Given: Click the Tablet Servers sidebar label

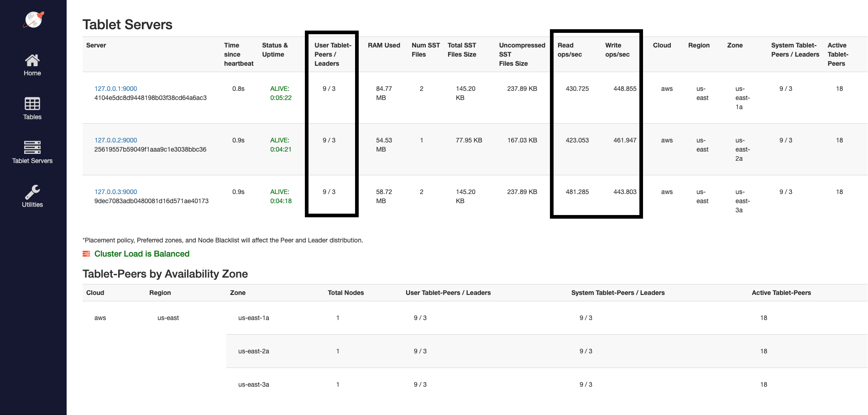Looking at the screenshot, I should [x=32, y=161].
